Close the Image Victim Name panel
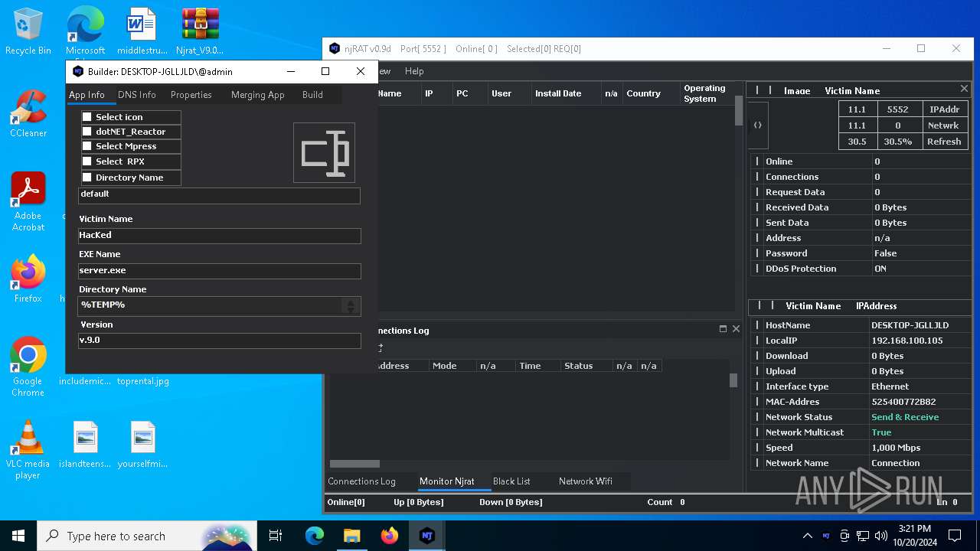Viewport: 980px width, 551px height. [x=964, y=90]
